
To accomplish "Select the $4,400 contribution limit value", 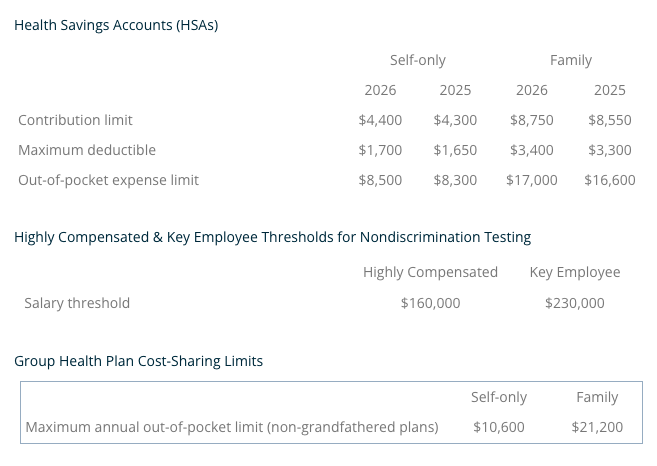I will pyautogui.click(x=380, y=120).
